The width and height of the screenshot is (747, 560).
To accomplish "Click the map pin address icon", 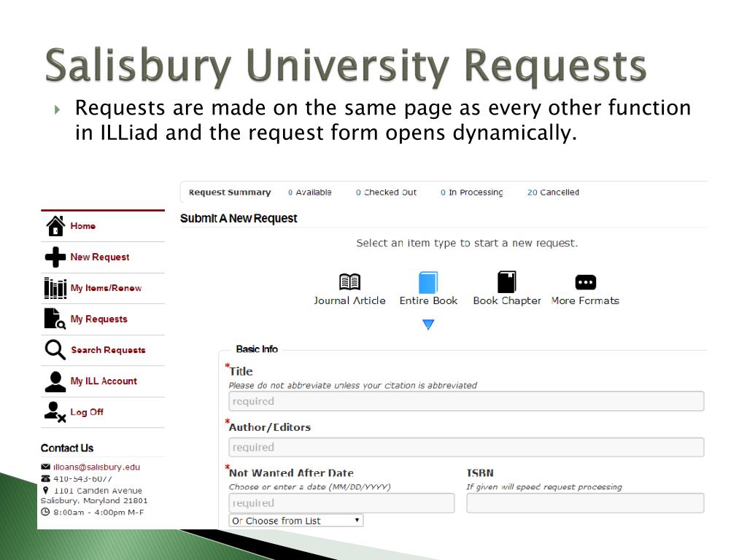I will point(46,490).
